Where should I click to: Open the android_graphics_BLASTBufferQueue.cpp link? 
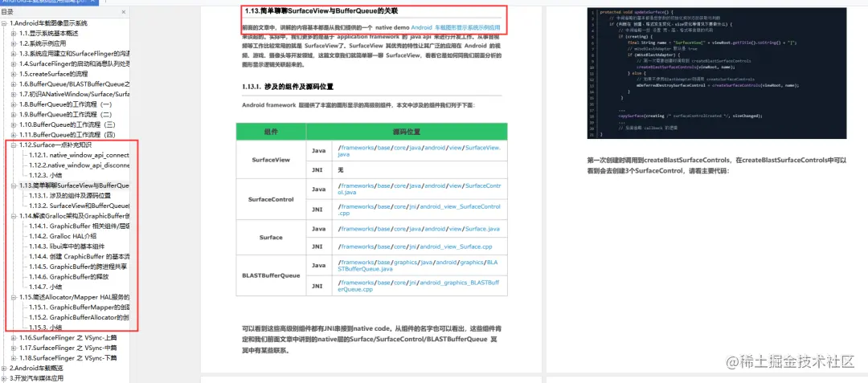tap(419, 286)
